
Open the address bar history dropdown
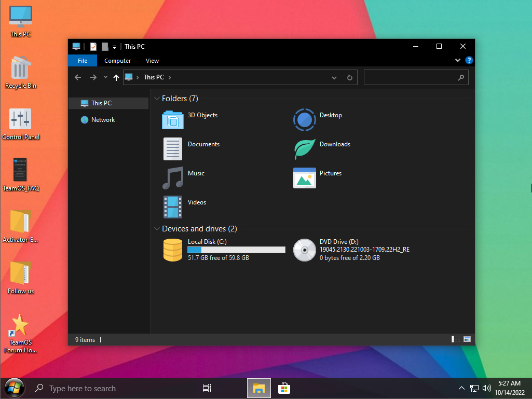[x=334, y=77]
